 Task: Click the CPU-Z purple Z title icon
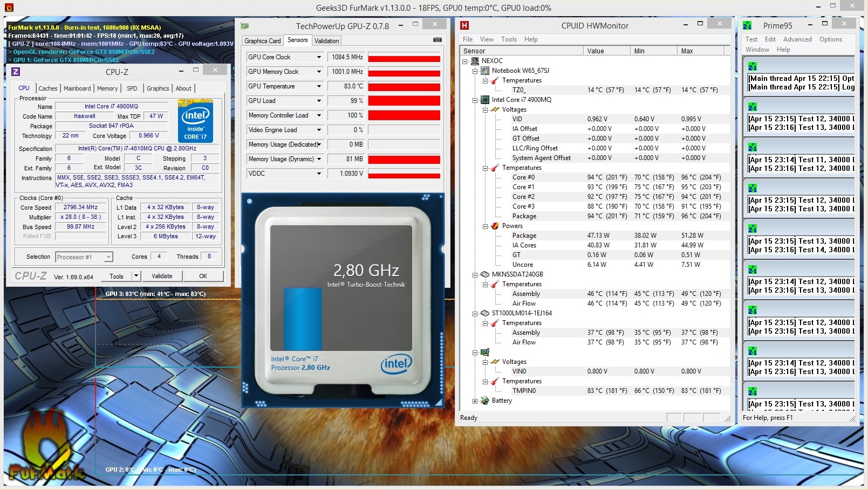click(x=16, y=71)
